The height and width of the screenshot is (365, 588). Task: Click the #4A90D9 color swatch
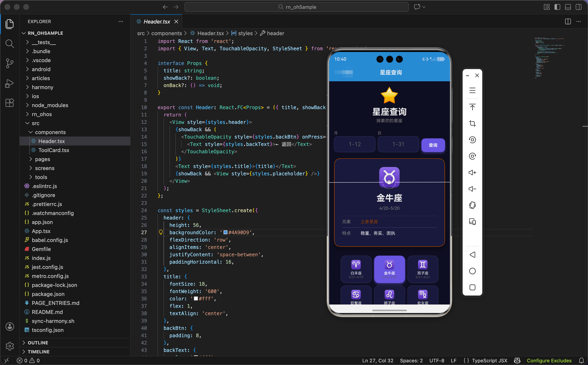(226, 232)
